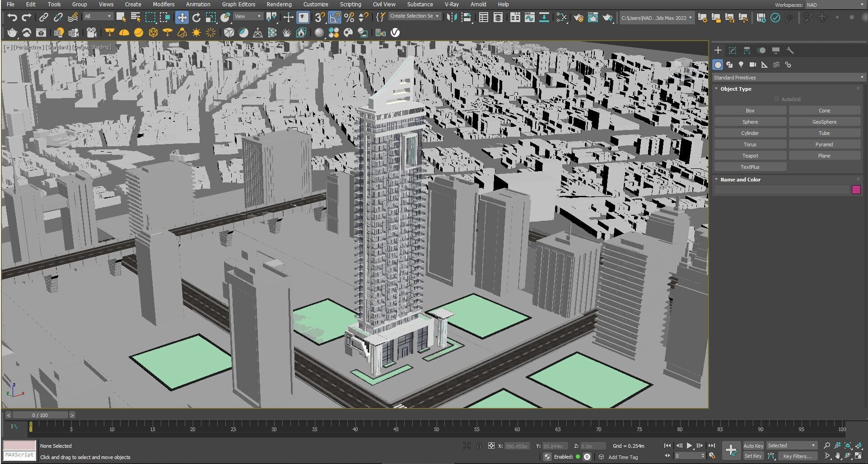Choose the Select Object tool
Screen dimensions: 868x464
pyautogui.click(x=121, y=18)
